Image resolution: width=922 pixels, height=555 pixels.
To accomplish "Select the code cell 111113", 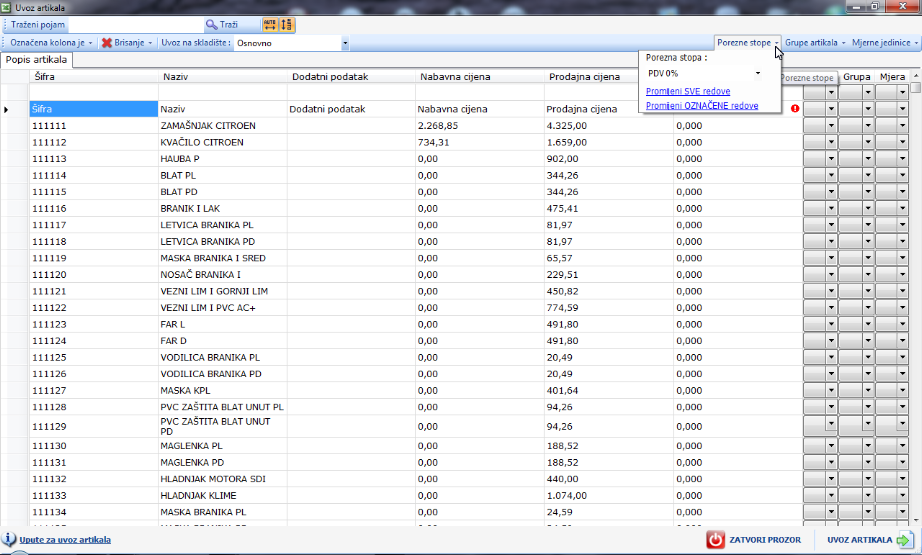I will point(94,159).
